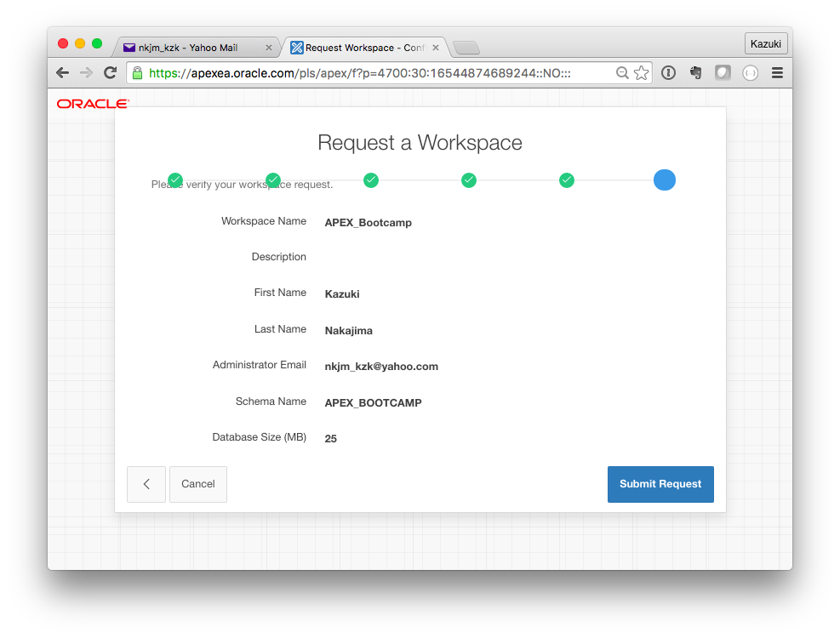Click the Submit Request button
Screen dimensions: 840x638
(x=660, y=484)
